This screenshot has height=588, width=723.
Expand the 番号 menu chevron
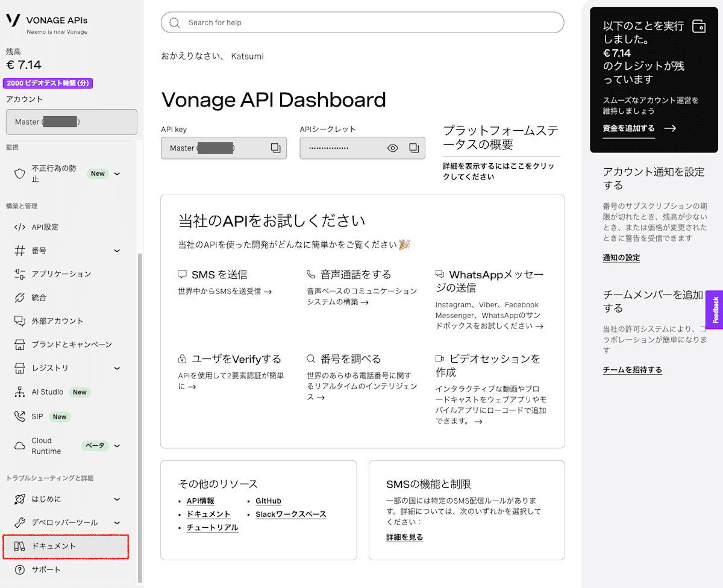click(117, 251)
